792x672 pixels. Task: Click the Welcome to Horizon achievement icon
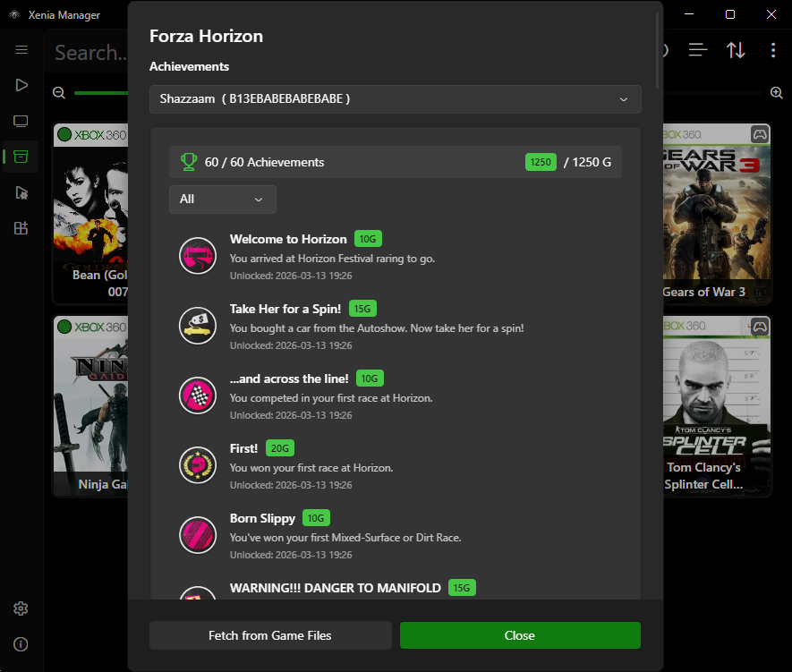click(x=198, y=256)
